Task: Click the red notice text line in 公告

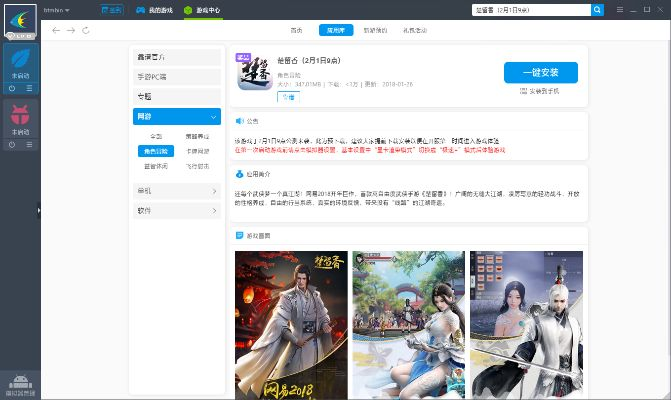Action: point(370,150)
